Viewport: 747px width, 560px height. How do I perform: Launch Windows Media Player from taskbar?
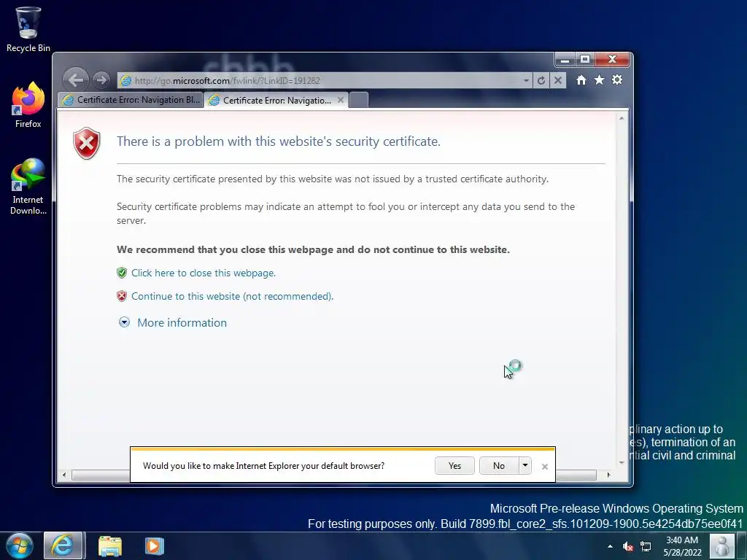click(x=155, y=546)
